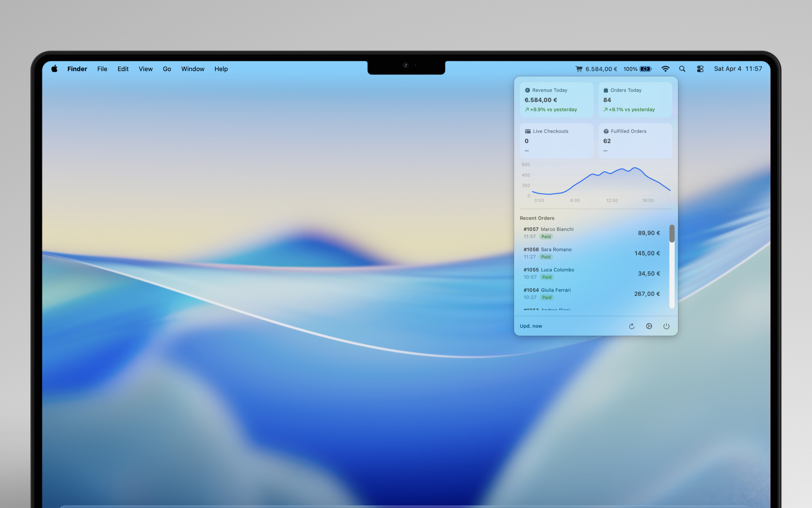Viewport: 812px width, 508px height.
Task: Click the Revenue Today coin icon
Action: [x=527, y=90]
